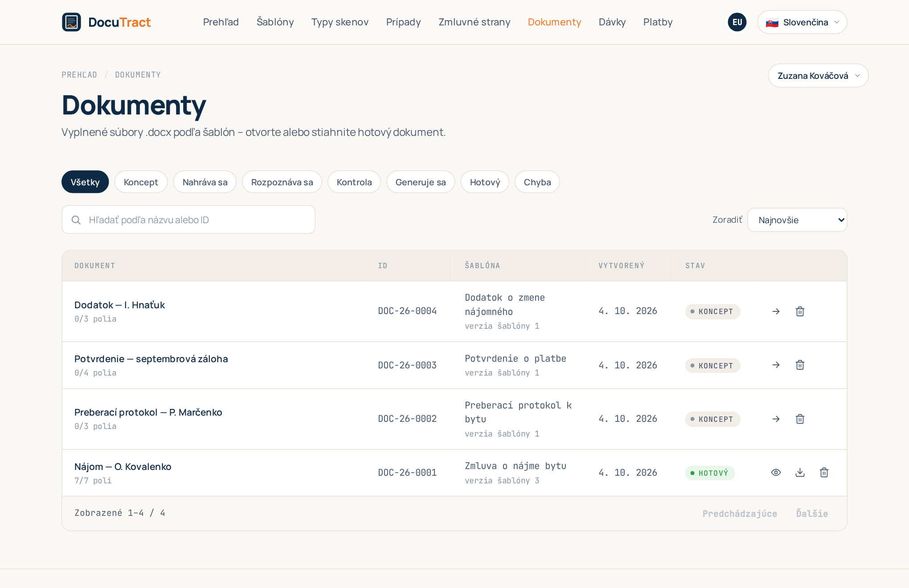909x588 pixels.
Task: Open the Slovenčina language dropdown
Action: click(x=802, y=22)
